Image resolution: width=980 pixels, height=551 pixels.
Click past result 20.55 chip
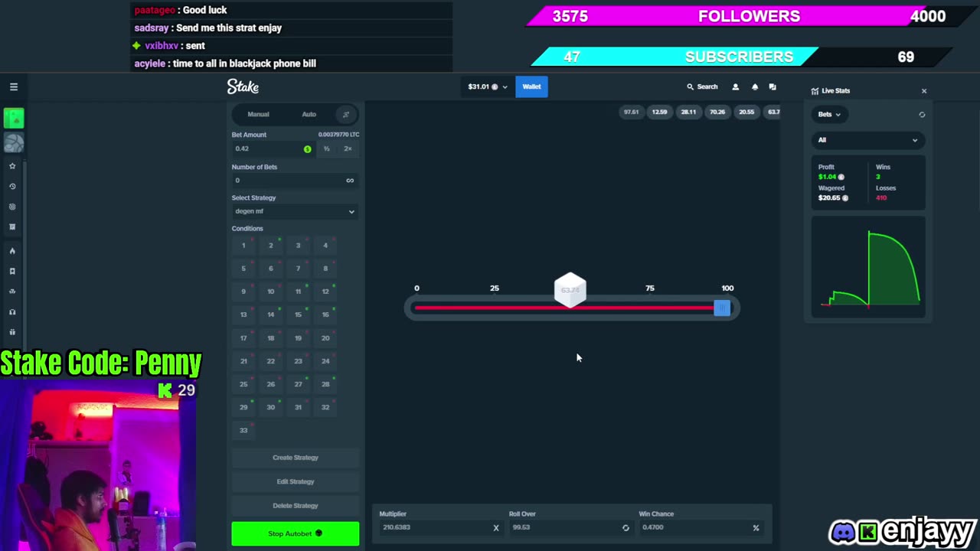tap(746, 112)
